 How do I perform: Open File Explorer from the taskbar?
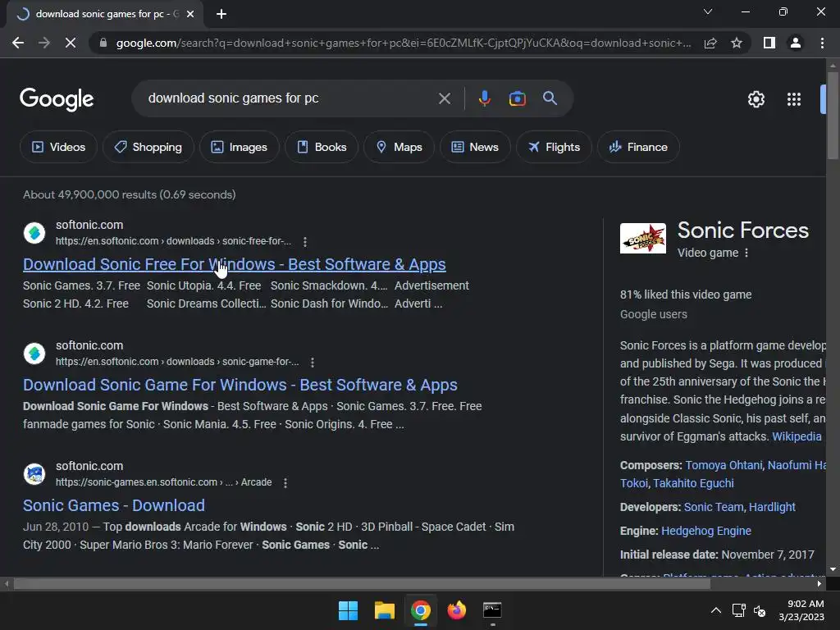click(384, 610)
